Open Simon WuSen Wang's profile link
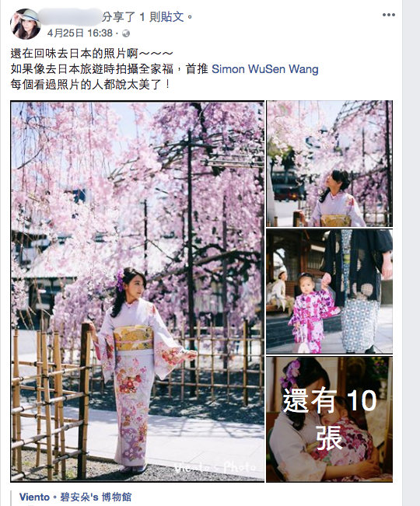Viewport: 420px width, 506px height. [x=265, y=69]
